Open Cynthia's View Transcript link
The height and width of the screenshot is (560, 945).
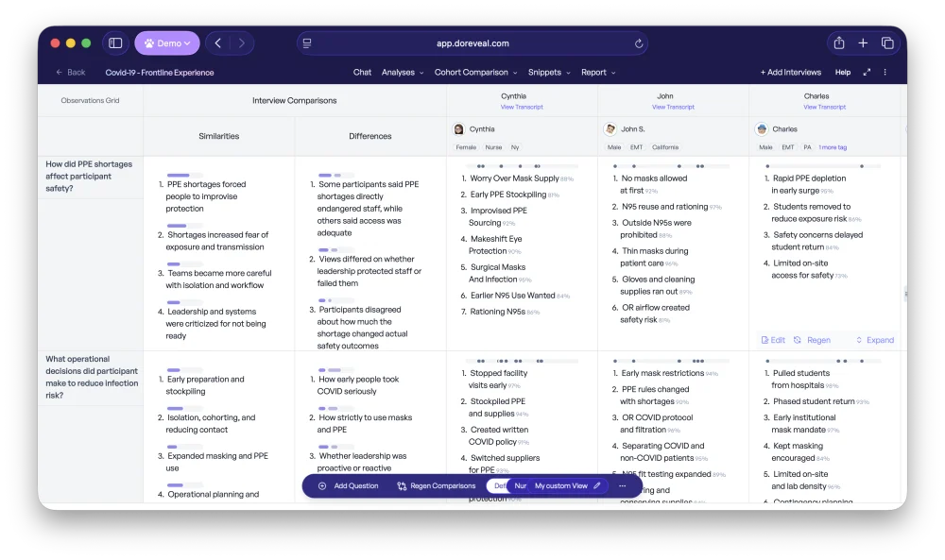click(x=522, y=107)
